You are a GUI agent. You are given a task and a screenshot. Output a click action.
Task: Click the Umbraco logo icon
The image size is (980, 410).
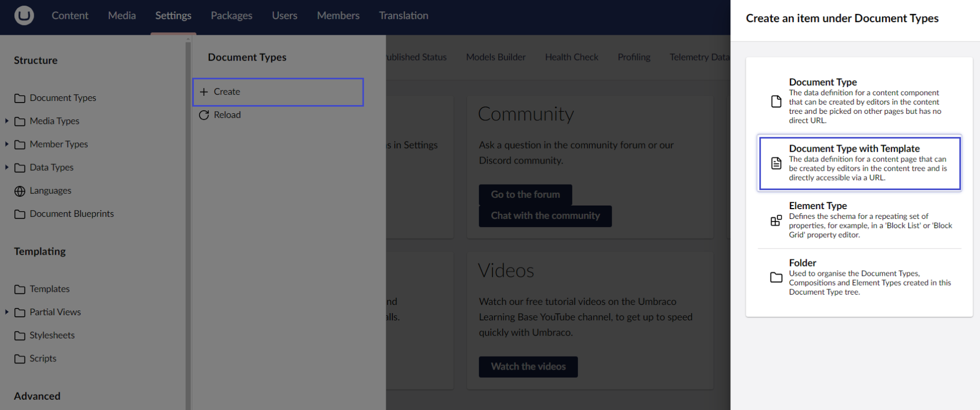click(24, 15)
